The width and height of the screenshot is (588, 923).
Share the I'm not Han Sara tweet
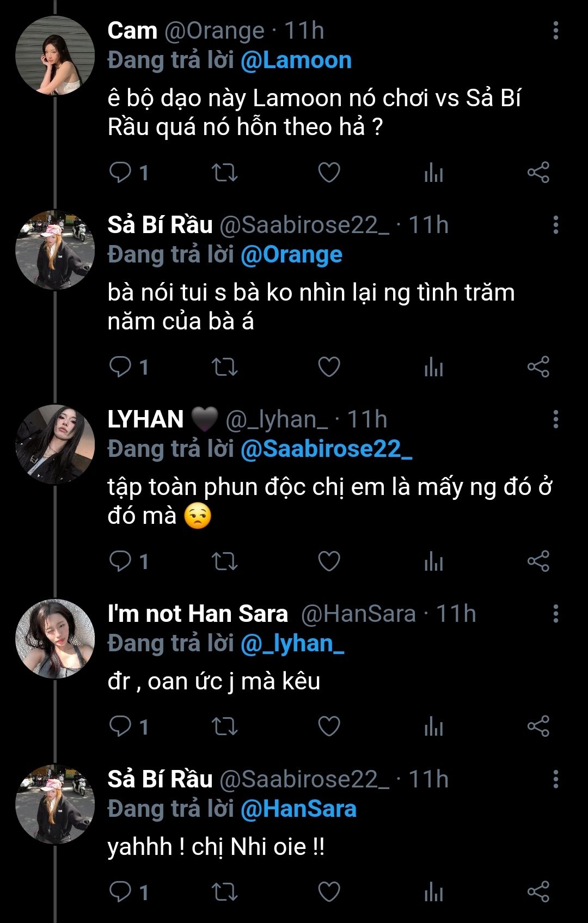538,726
